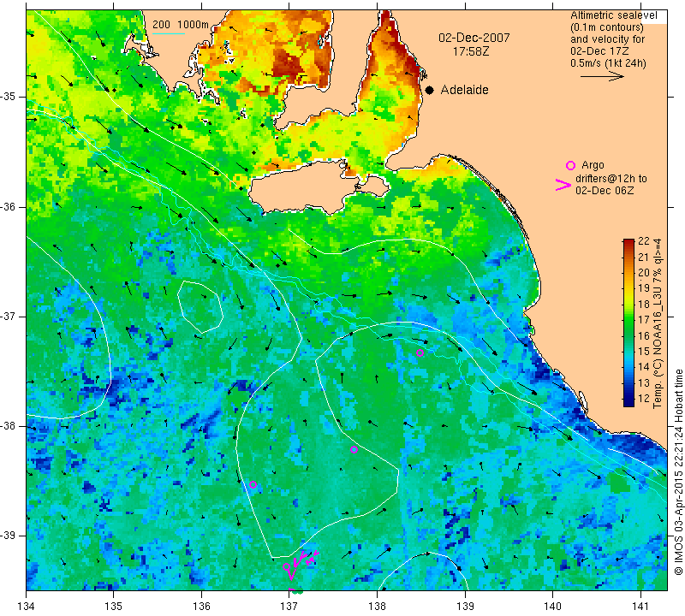Click the 17:58Z time stamp
The height and width of the screenshot is (616, 685).
(471, 51)
